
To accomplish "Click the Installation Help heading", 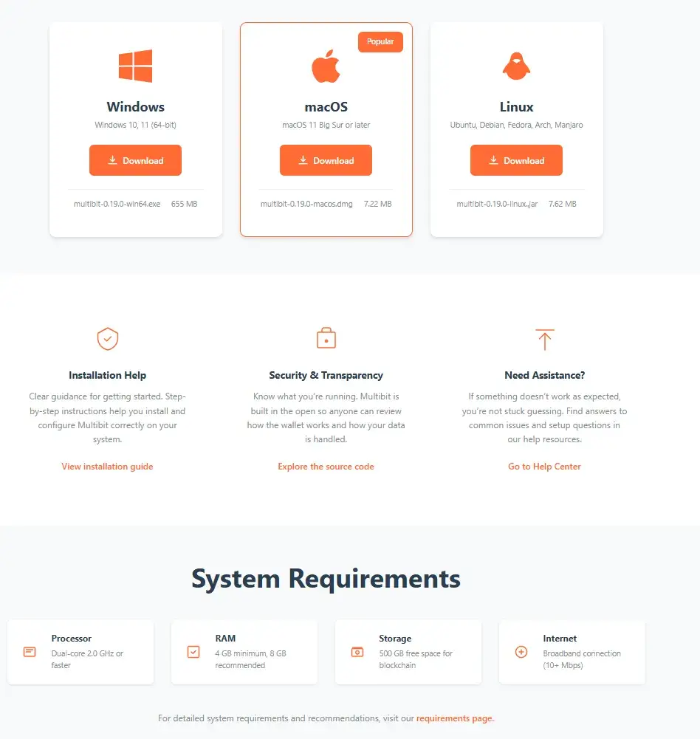I will (x=108, y=375).
